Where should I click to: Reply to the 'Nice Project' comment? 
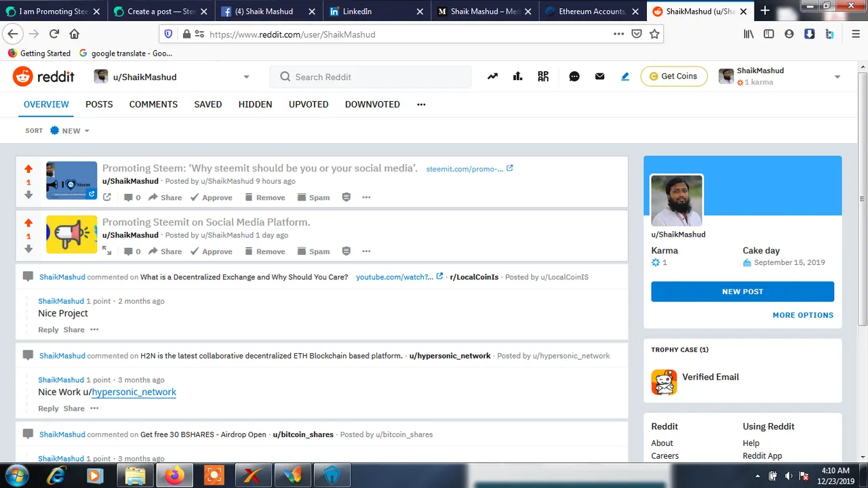48,329
